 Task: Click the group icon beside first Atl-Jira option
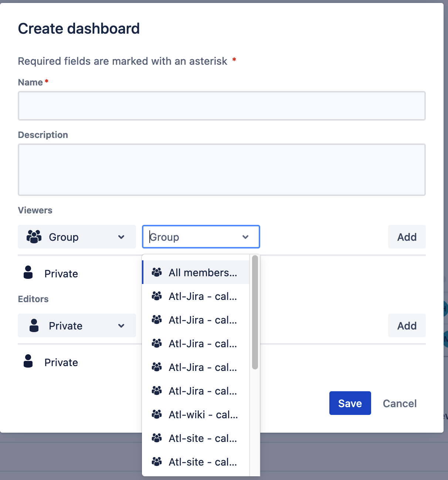tap(157, 296)
